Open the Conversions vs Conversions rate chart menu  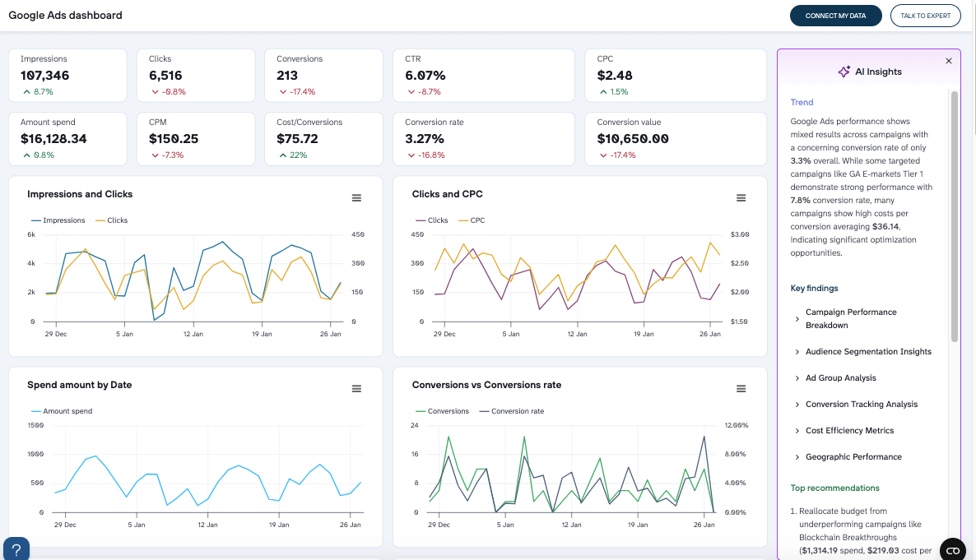[741, 388]
